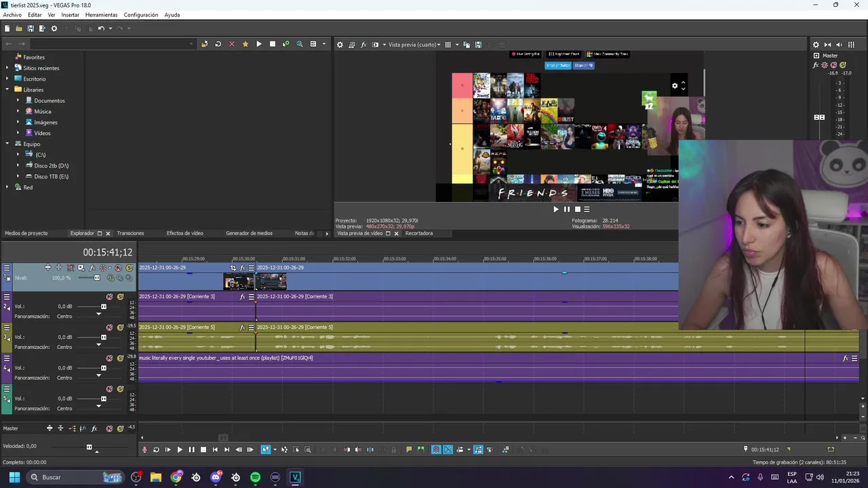The height and width of the screenshot is (488, 868).
Task: Open the Herramientas menu
Action: click(101, 15)
